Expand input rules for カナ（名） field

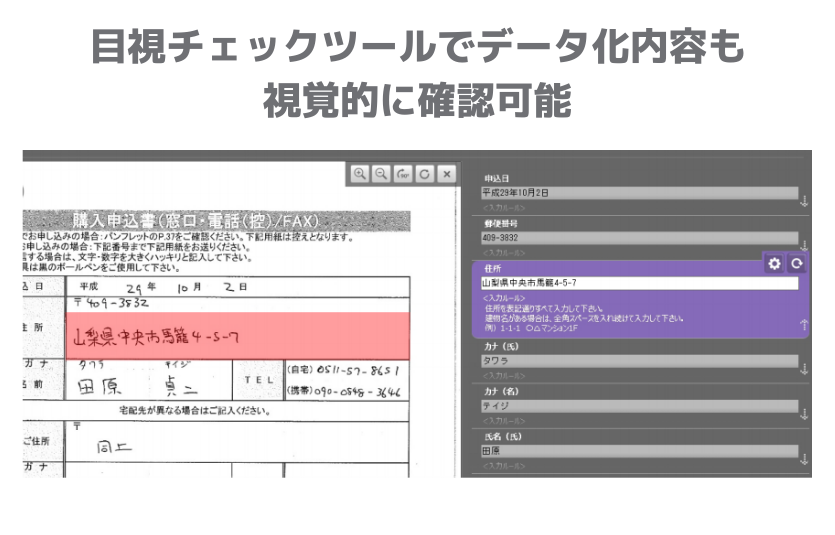[804, 414]
